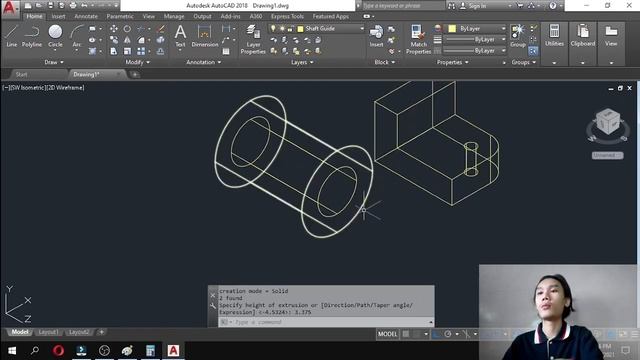This screenshot has width=640, height=360.
Task: Toggle layer lock padlock icon
Action: (x=290, y=29)
